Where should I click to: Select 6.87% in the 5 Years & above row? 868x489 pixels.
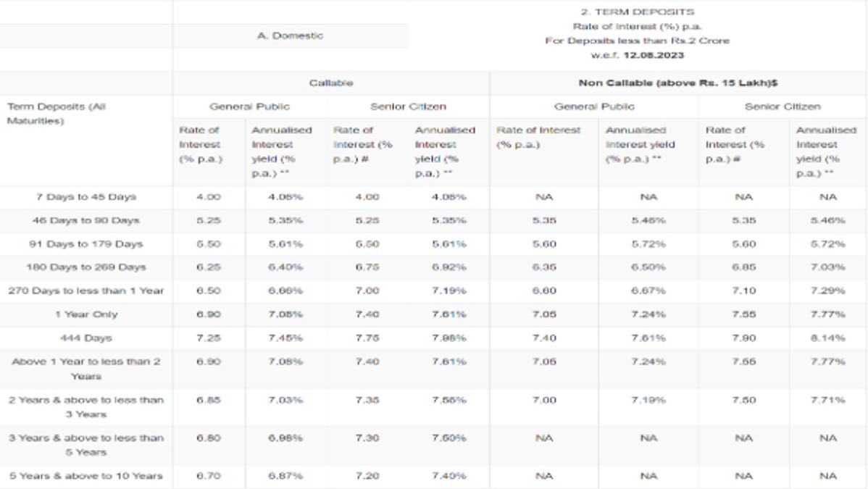coord(285,476)
